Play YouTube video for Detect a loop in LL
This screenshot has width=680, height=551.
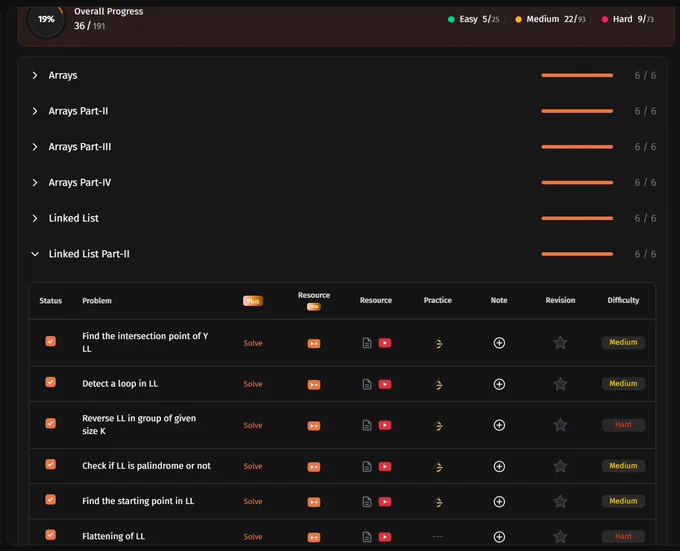click(385, 384)
